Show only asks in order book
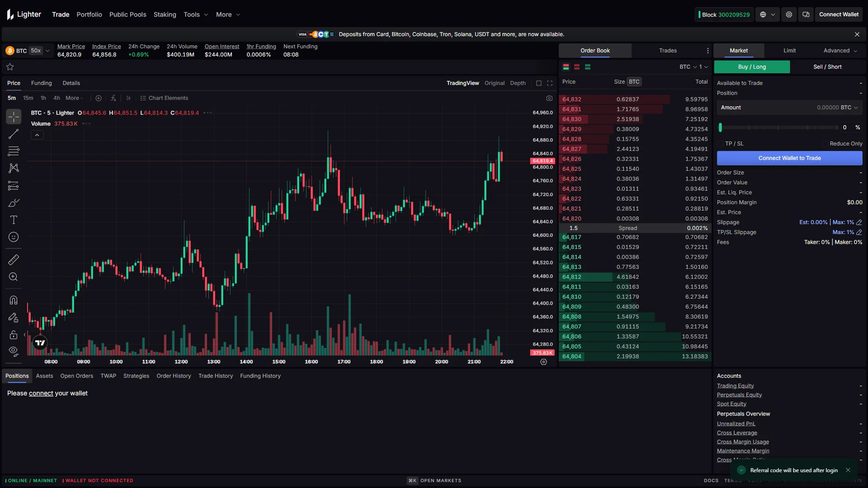 pyautogui.click(x=577, y=67)
